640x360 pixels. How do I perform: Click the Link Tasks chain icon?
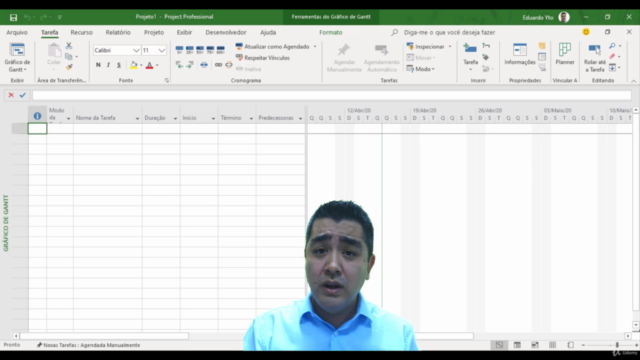218,65
